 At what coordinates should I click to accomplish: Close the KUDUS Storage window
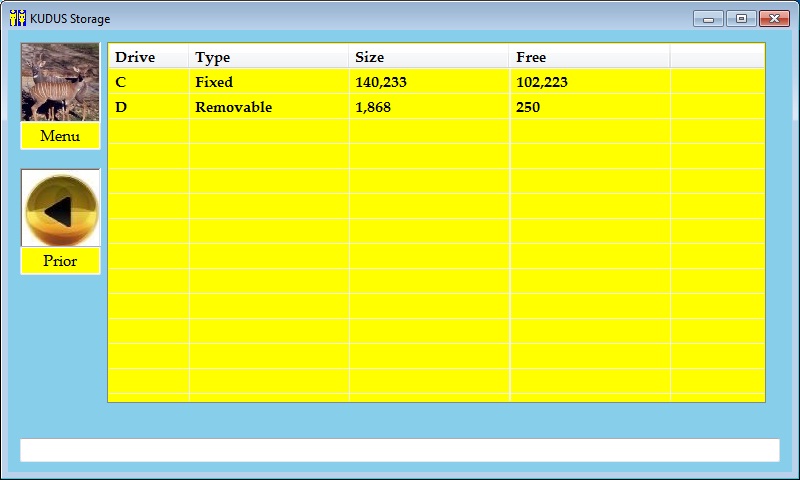[x=773, y=18]
